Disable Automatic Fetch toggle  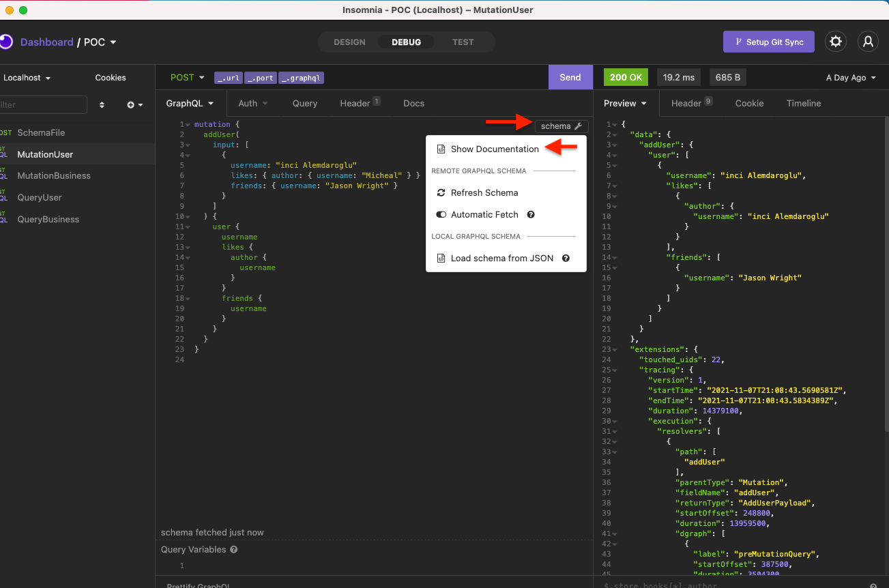point(442,214)
